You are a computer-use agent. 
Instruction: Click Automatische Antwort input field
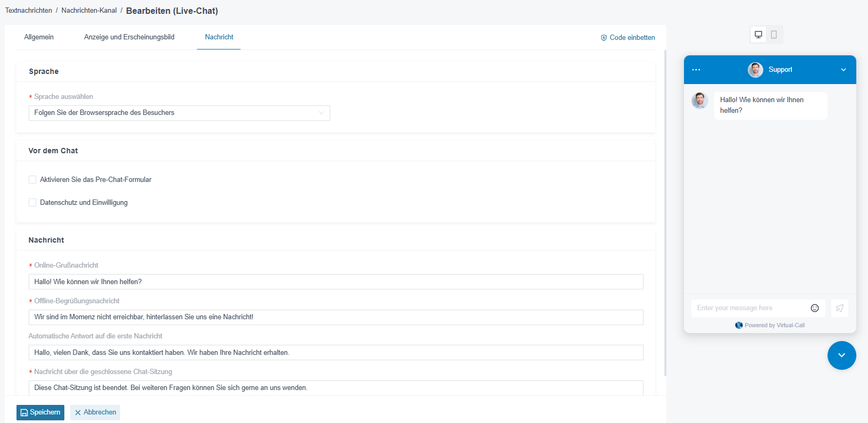(x=336, y=353)
